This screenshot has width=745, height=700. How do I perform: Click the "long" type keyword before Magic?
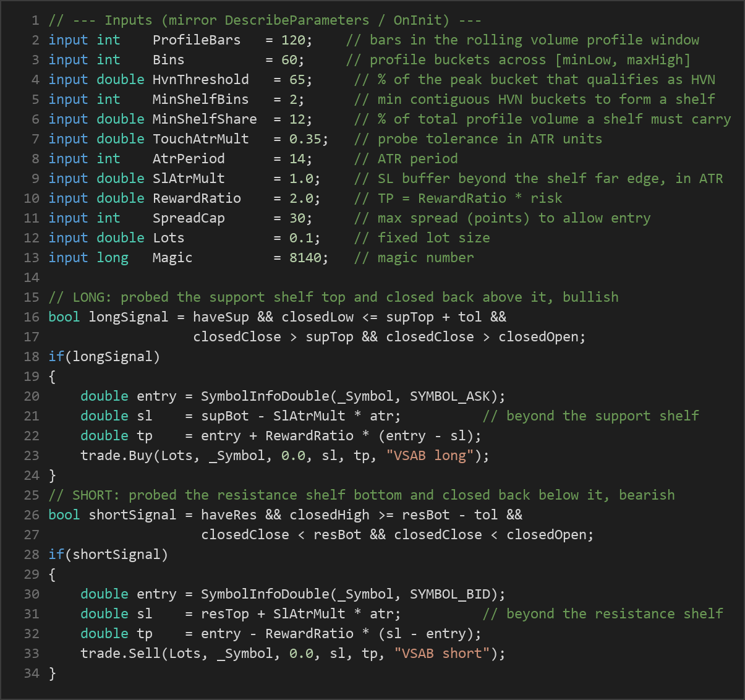pyautogui.click(x=113, y=258)
